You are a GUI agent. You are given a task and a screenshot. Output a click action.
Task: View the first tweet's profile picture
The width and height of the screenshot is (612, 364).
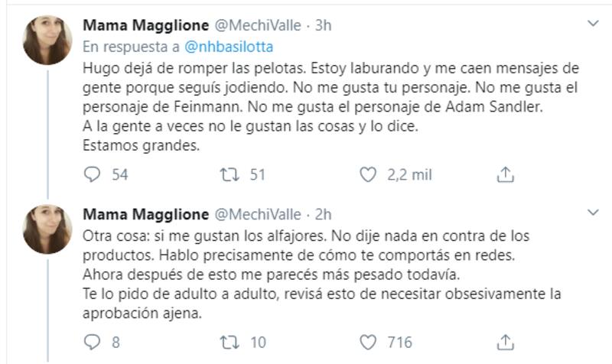47,41
